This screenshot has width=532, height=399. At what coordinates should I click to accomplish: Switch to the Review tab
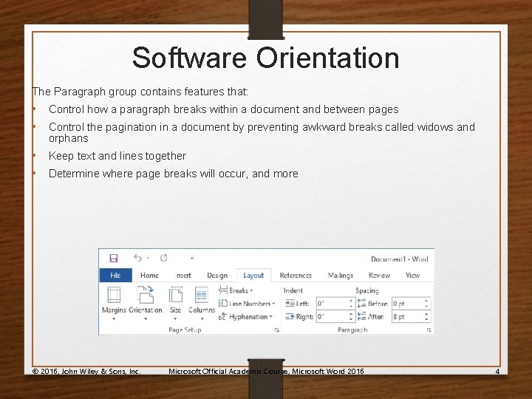(379, 275)
